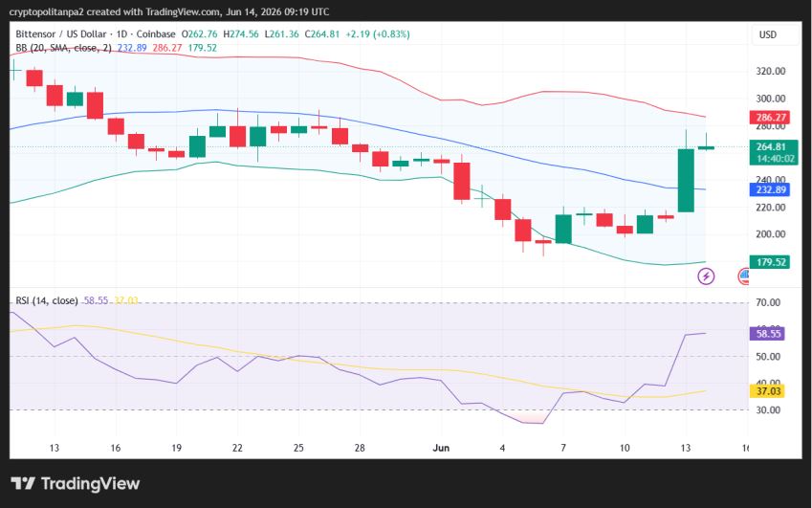This screenshot has height=508, width=812.
Task: Click the 70.00 RSI axis label
Action: (x=768, y=302)
